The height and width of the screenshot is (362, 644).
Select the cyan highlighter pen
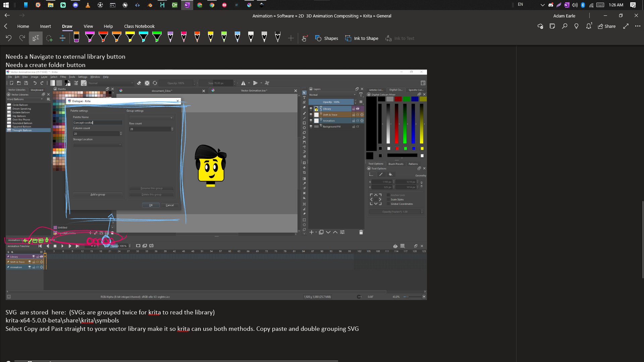pos(143,37)
